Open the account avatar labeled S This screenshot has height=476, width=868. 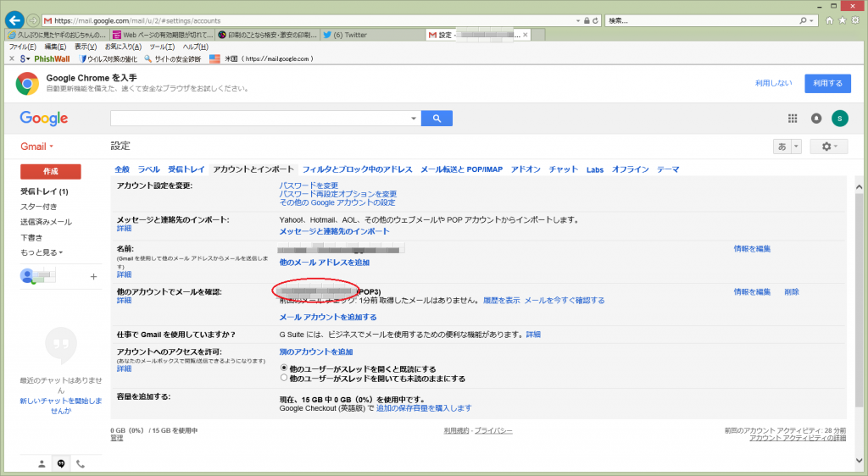pyautogui.click(x=840, y=119)
